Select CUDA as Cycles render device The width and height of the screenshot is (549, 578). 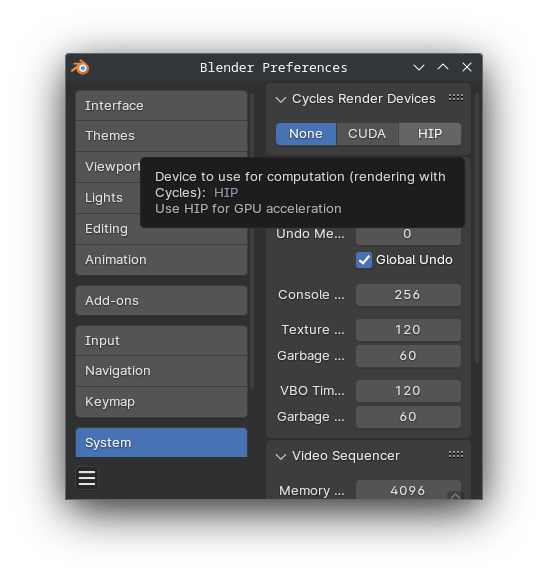coord(367,134)
